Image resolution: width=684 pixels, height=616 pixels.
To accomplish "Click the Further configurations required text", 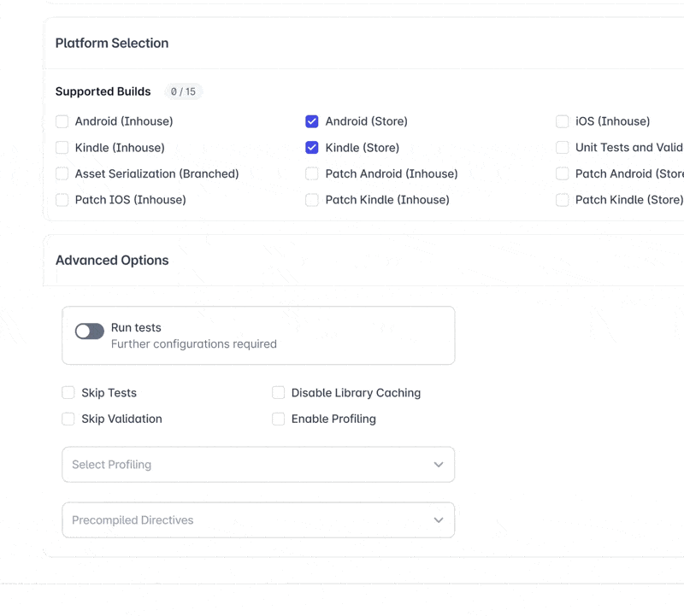I will (194, 344).
